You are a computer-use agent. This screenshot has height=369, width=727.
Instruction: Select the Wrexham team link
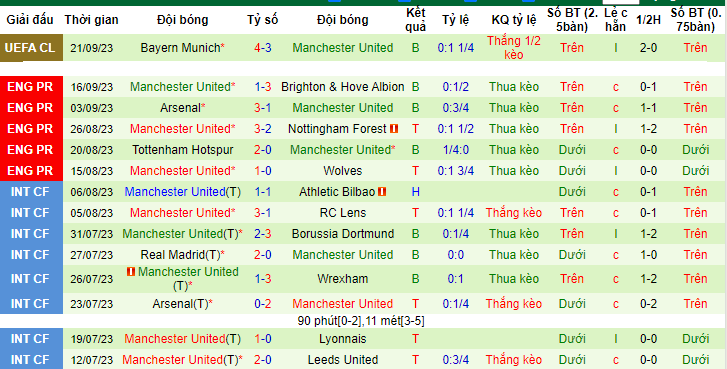343,279
